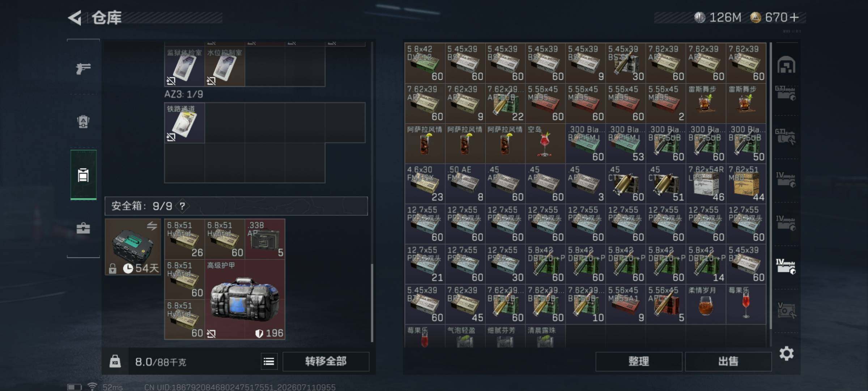Swap the secure container via arrows icon
The image size is (868, 391).
point(152,226)
